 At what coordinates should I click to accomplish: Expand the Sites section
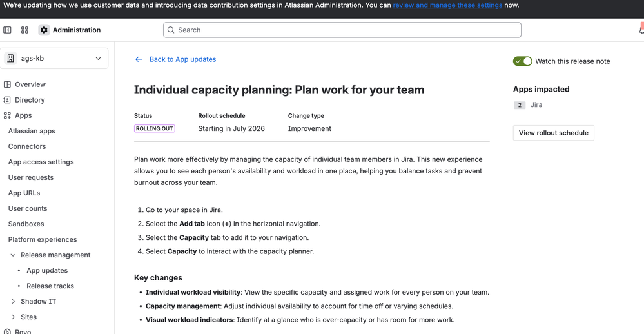point(13,317)
